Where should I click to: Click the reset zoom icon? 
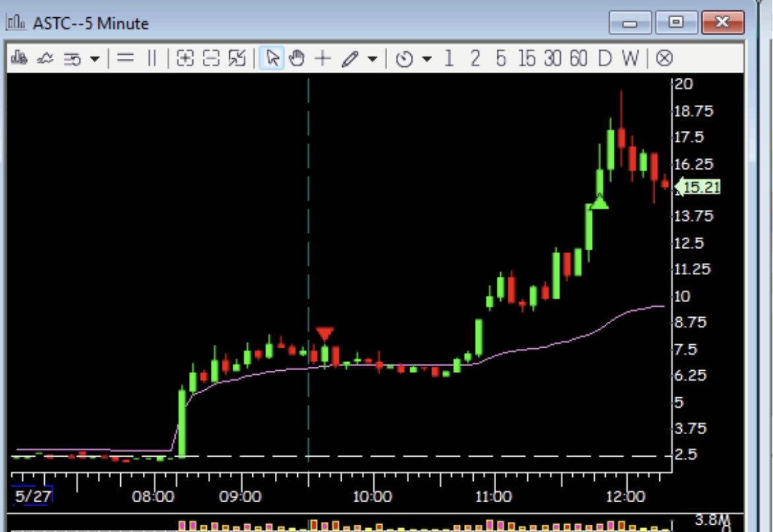click(237, 58)
